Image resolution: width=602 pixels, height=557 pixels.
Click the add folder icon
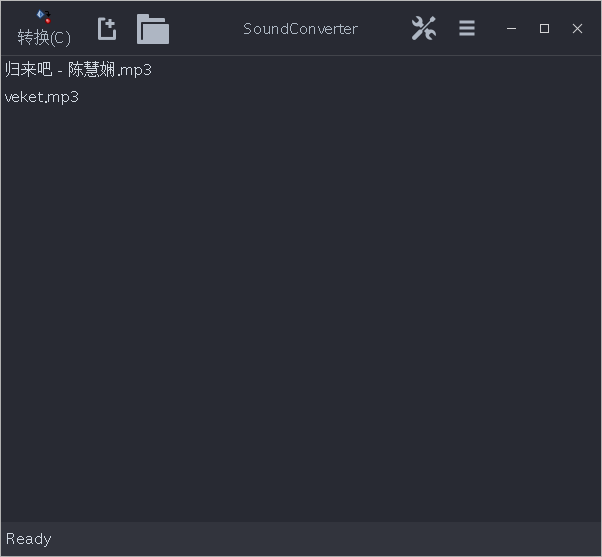[153, 29]
